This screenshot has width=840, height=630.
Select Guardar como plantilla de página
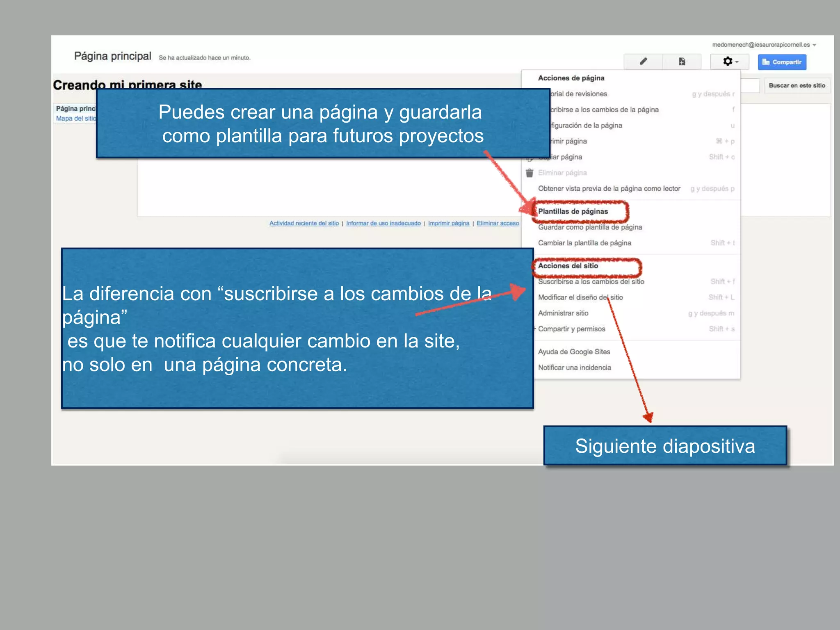point(632,227)
